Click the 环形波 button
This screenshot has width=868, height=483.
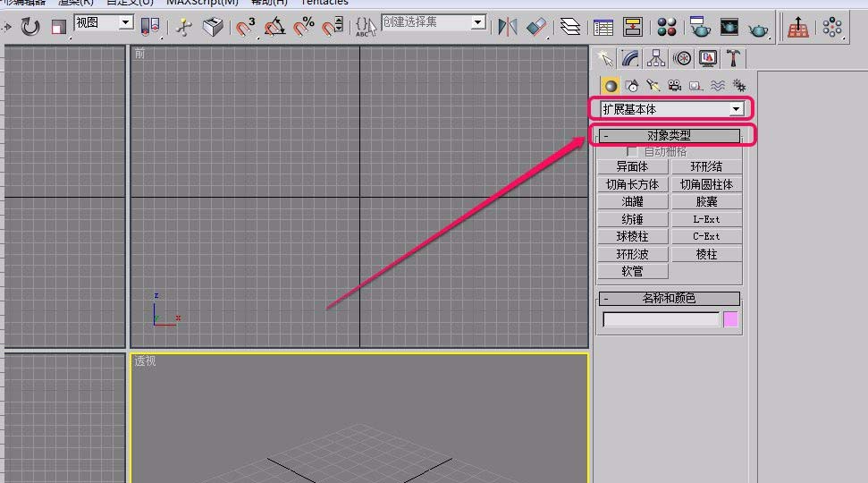point(632,254)
